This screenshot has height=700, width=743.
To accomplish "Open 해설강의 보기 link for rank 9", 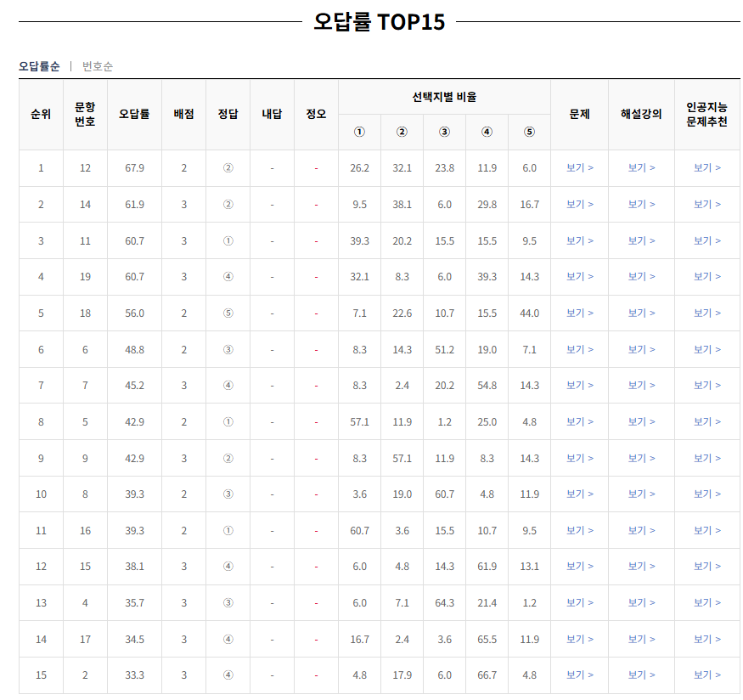I will [x=641, y=458].
